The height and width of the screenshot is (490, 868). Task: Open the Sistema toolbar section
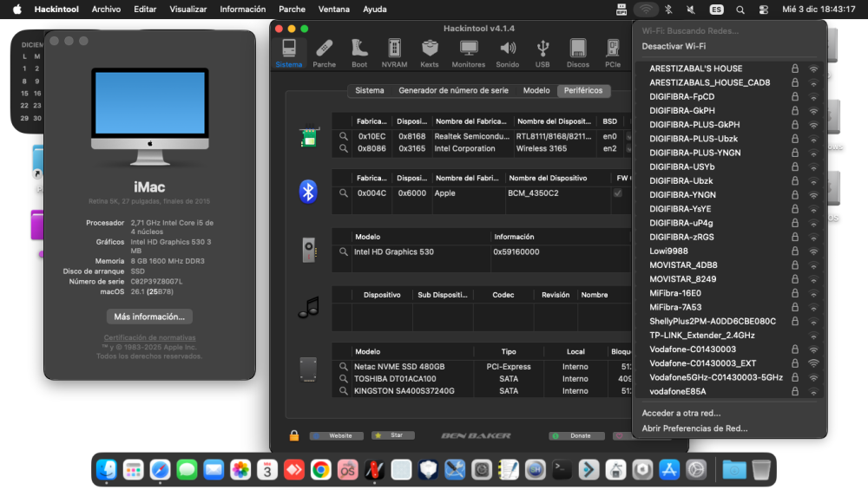click(289, 53)
